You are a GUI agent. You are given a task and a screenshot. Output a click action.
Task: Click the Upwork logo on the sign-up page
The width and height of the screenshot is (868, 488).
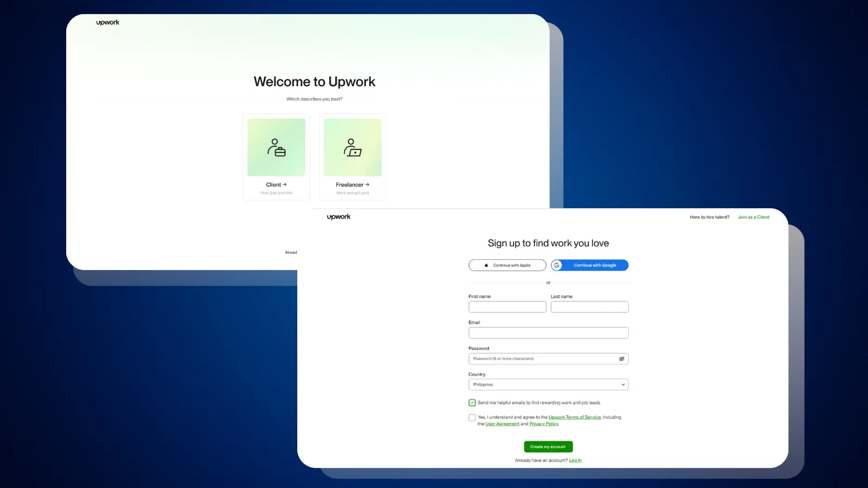[339, 217]
